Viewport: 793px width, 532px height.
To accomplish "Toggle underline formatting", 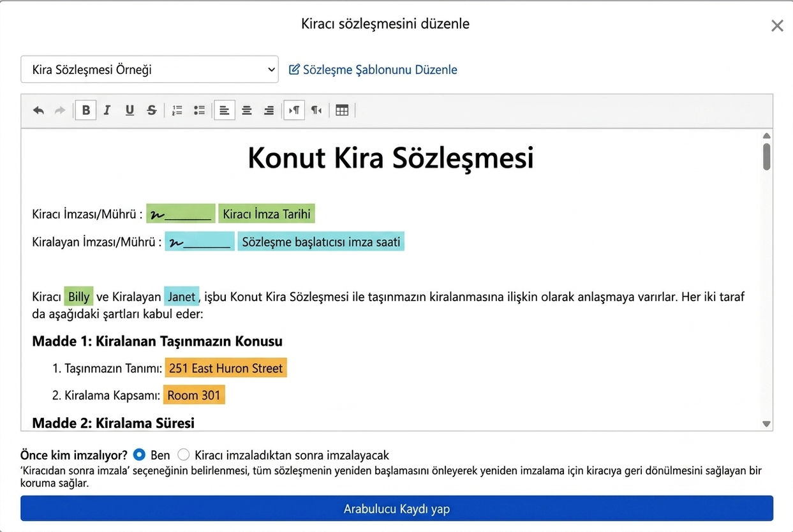I will [130, 110].
